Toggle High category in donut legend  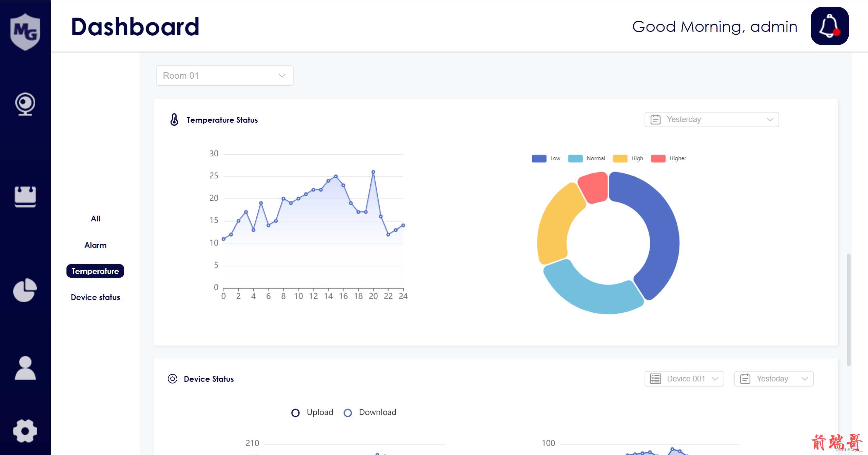[628, 158]
